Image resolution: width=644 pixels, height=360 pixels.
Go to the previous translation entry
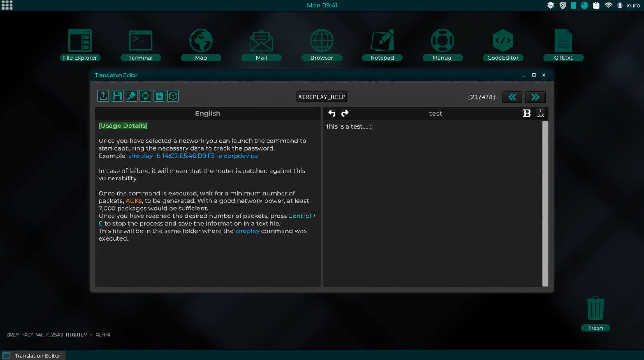[512, 97]
